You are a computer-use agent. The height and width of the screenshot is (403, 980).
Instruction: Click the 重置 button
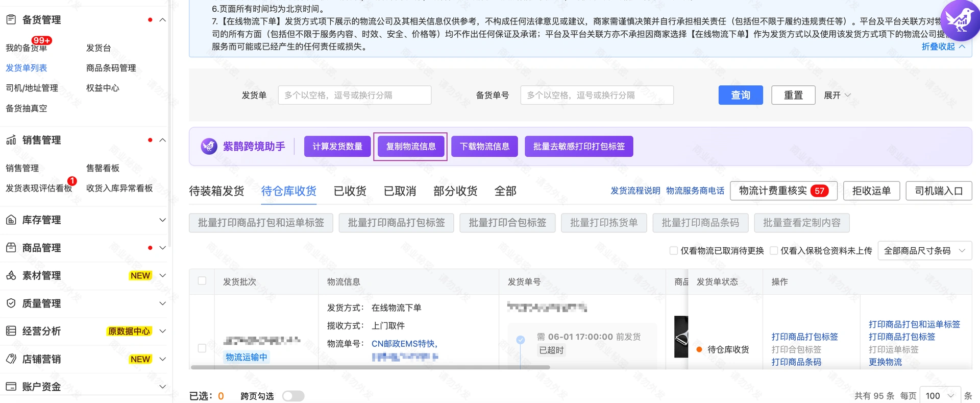pyautogui.click(x=793, y=95)
